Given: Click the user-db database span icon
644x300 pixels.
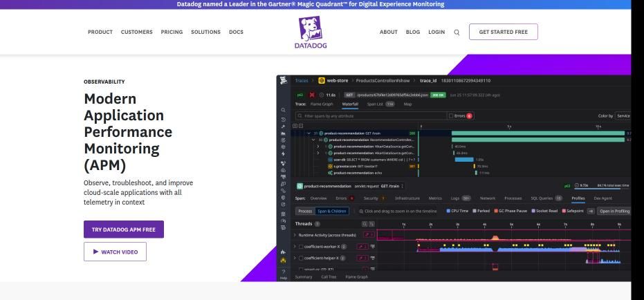Looking at the screenshot, I should [x=330, y=160].
